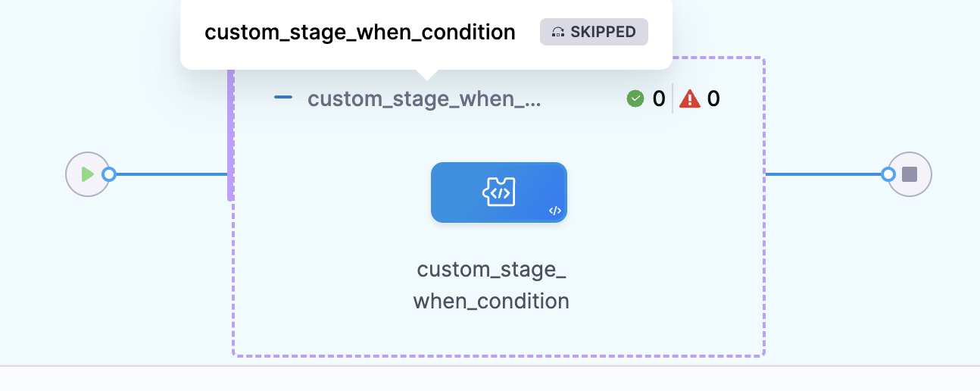The width and height of the screenshot is (980, 391).
Task: Click the failure count number
Action: click(x=713, y=99)
